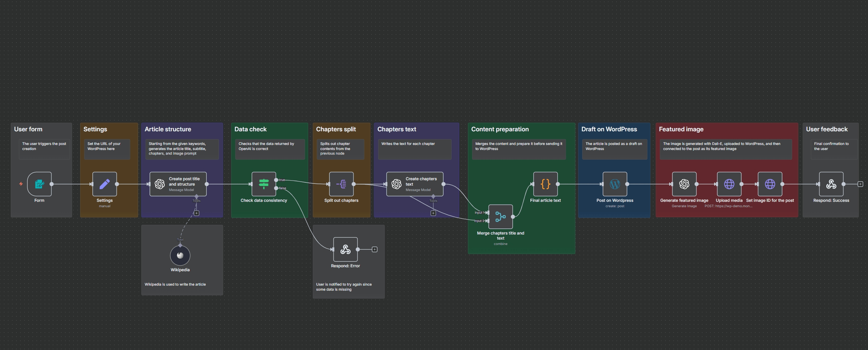Image resolution: width=868 pixels, height=350 pixels.
Task: Open the Create post title and structure node
Action: 178,184
